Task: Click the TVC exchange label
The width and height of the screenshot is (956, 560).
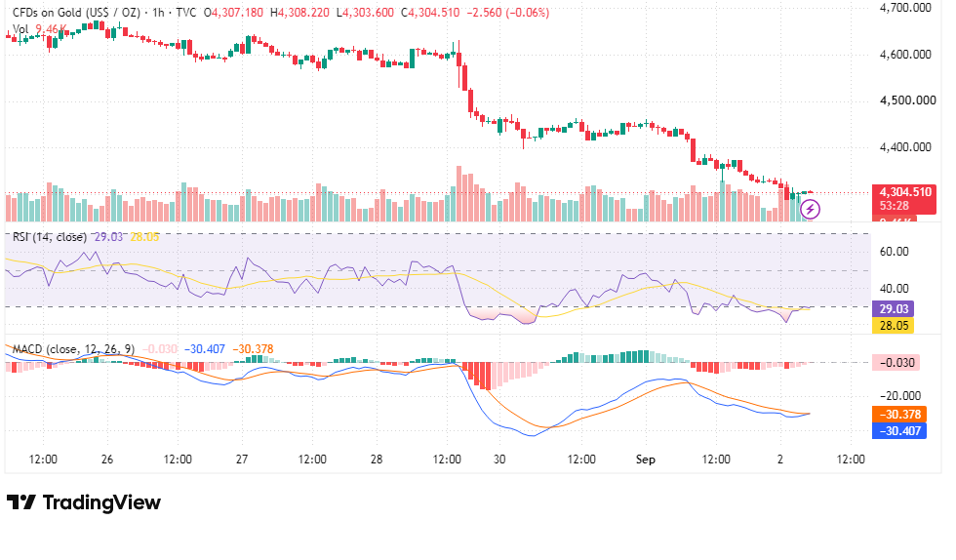Action: [186, 13]
